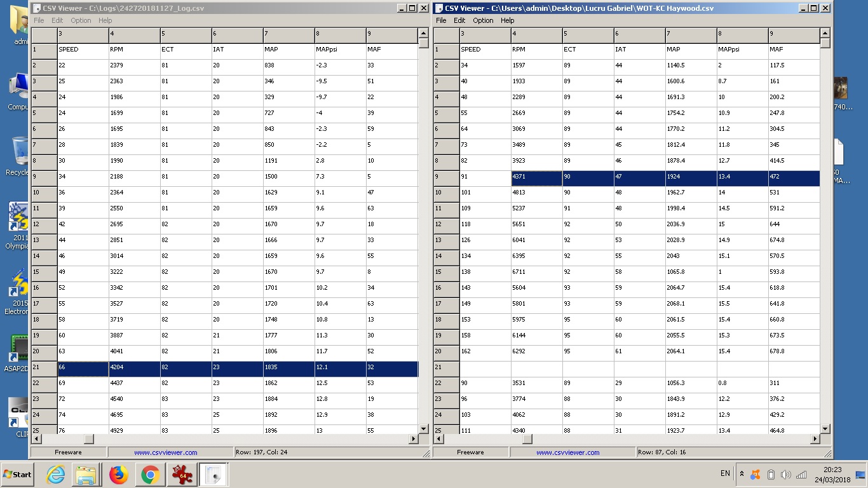Open the Edit menu in right CSV Viewer

[459, 20]
